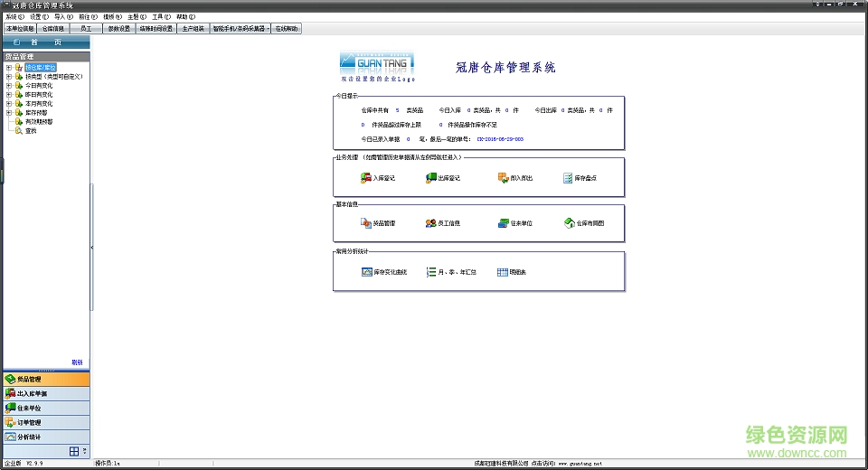Image resolution: width=868 pixels, height=470 pixels.
Task: Click the 员工 toolbar button
Action: 86,29
